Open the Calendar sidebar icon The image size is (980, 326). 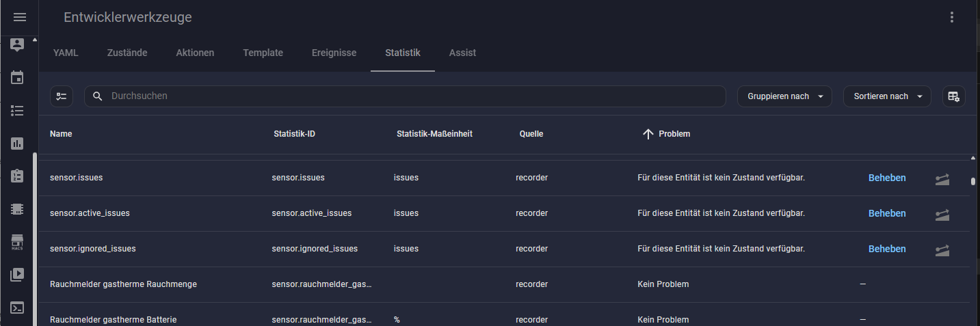point(18,77)
